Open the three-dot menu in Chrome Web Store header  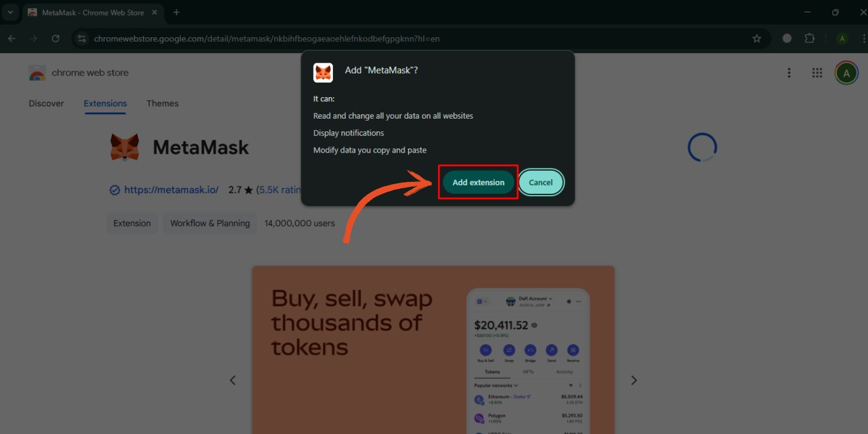point(789,73)
